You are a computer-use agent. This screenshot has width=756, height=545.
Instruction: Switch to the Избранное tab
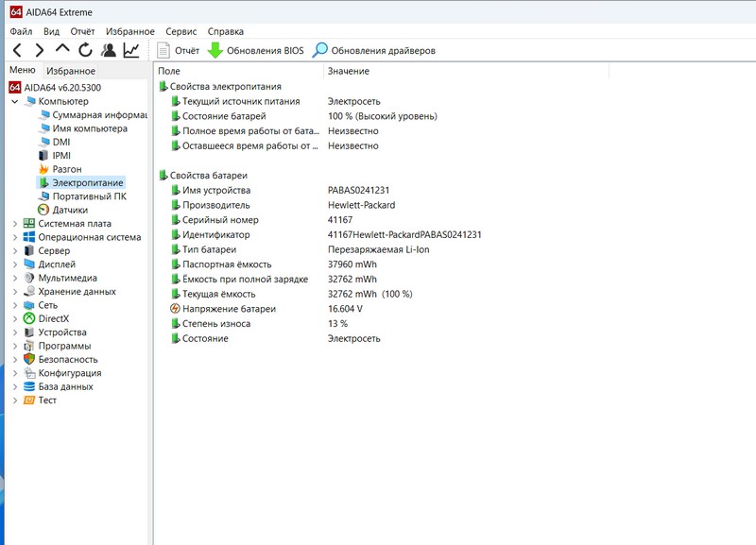(x=71, y=71)
